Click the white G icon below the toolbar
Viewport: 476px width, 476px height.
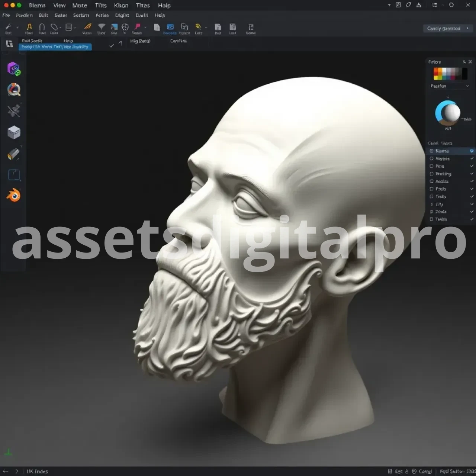9,44
